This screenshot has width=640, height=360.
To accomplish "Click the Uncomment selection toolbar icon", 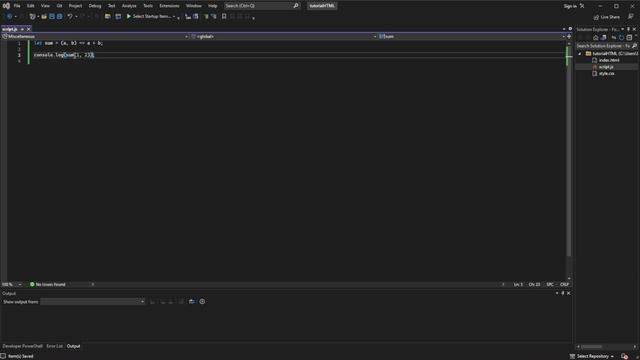I will coord(214,16).
